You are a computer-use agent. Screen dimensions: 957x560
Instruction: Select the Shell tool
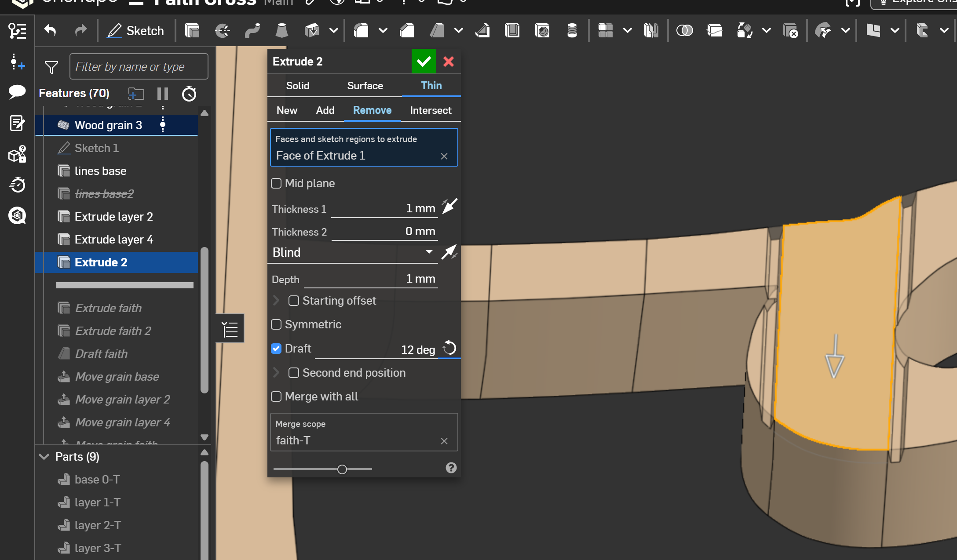[512, 30]
